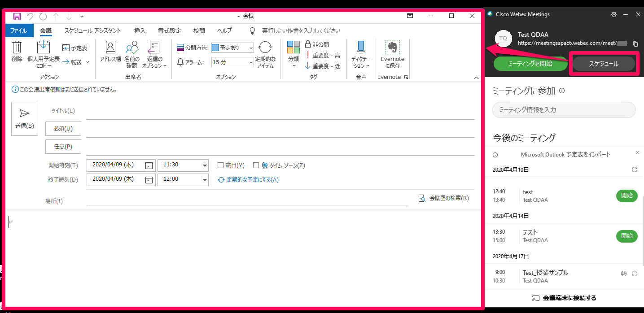Click 必須(U) required attendees button

click(x=63, y=129)
